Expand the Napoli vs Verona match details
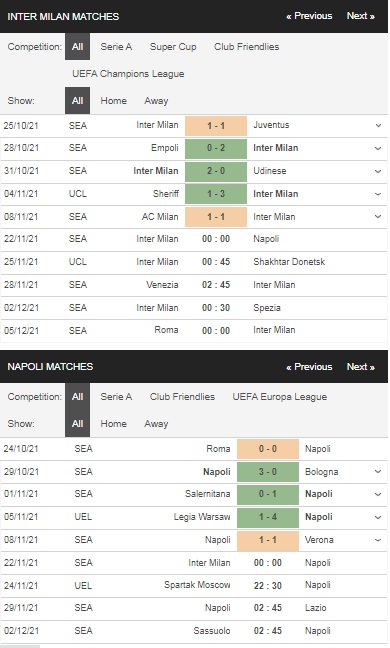The width and height of the screenshot is (390, 648). point(378,540)
